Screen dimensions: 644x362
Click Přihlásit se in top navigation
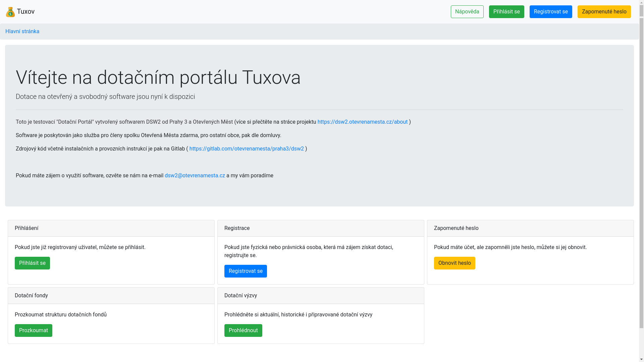pos(506,12)
